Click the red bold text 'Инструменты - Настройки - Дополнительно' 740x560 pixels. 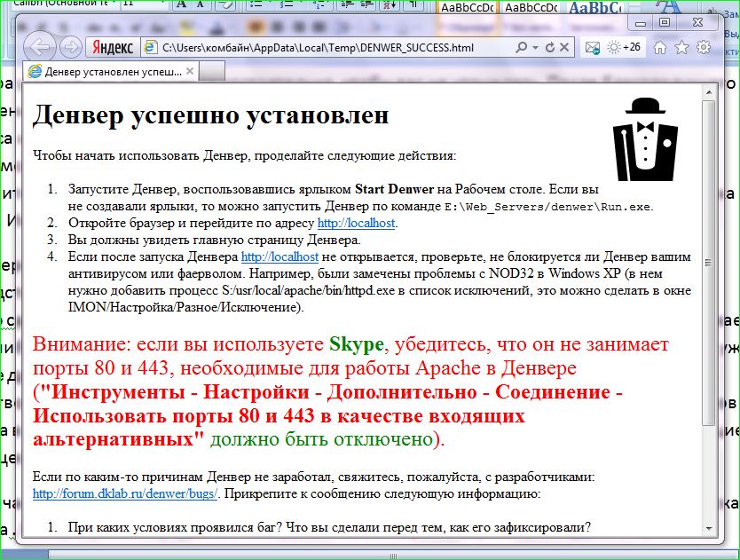pos(264,392)
